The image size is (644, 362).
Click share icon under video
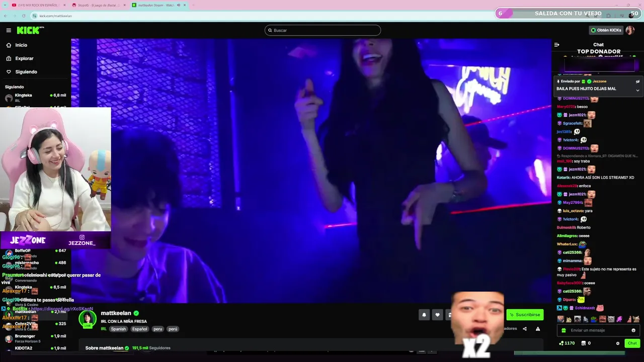pyautogui.click(x=525, y=329)
